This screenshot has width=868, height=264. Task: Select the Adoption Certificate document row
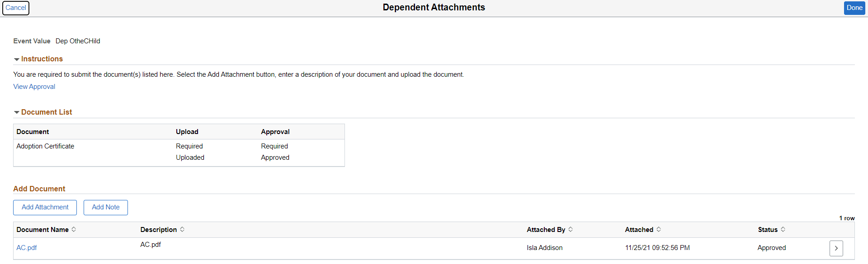point(45,146)
